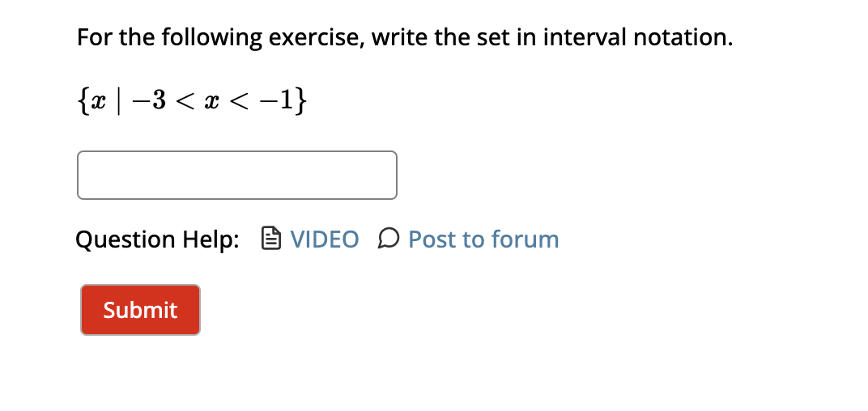The width and height of the screenshot is (868, 411).
Task: Open the VIDEO help link
Action: pyautogui.click(x=325, y=239)
